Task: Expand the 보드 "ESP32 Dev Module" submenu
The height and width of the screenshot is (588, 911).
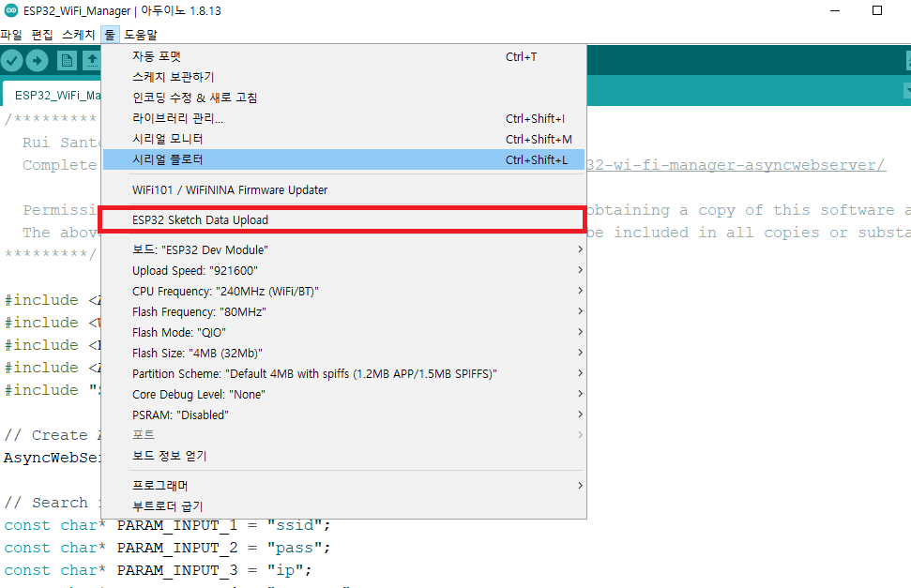Action: [344, 249]
